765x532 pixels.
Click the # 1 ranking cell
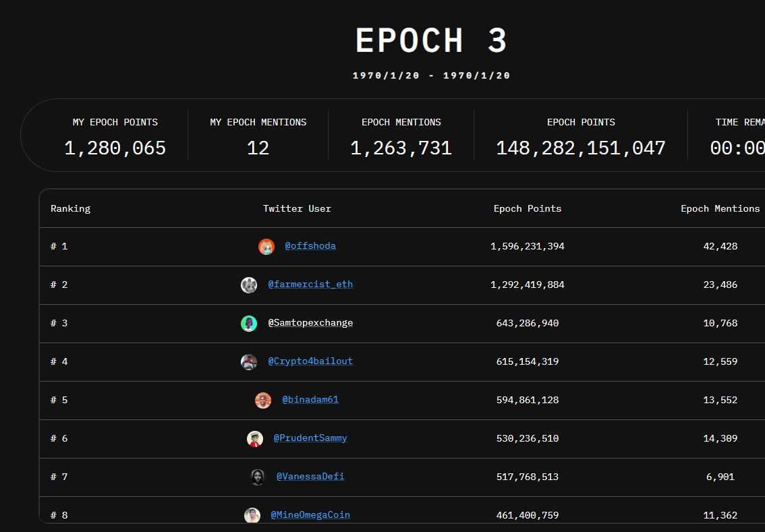point(59,246)
